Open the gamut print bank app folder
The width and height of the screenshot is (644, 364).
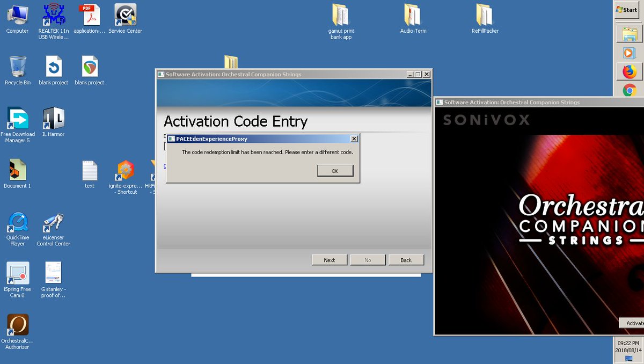(x=341, y=22)
